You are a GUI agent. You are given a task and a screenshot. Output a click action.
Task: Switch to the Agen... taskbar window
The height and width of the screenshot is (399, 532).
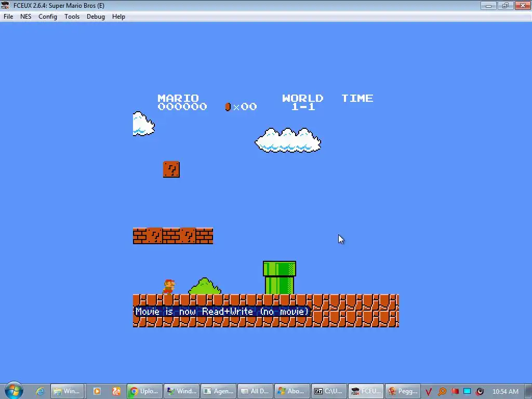(x=219, y=391)
